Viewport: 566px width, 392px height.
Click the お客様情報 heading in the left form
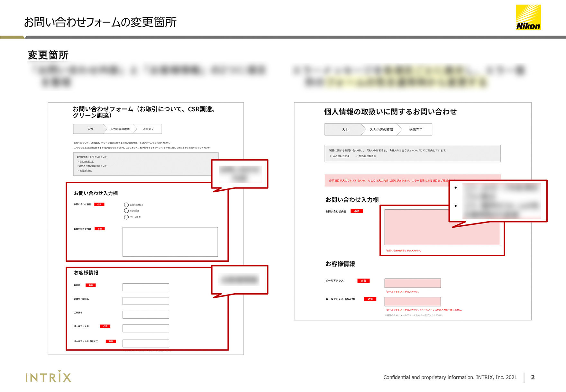(x=86, y=273)
